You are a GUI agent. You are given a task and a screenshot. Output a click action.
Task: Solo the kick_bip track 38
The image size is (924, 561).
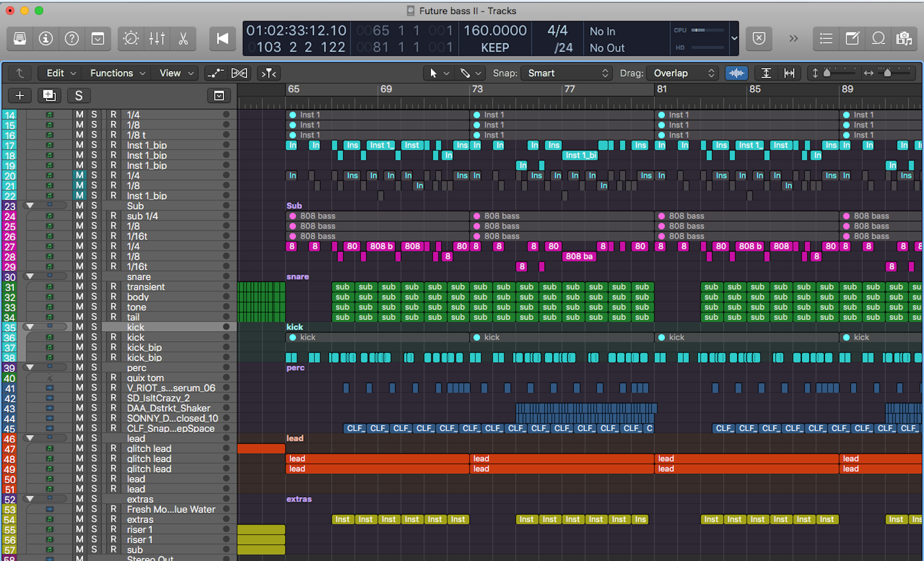click(94, 357)
